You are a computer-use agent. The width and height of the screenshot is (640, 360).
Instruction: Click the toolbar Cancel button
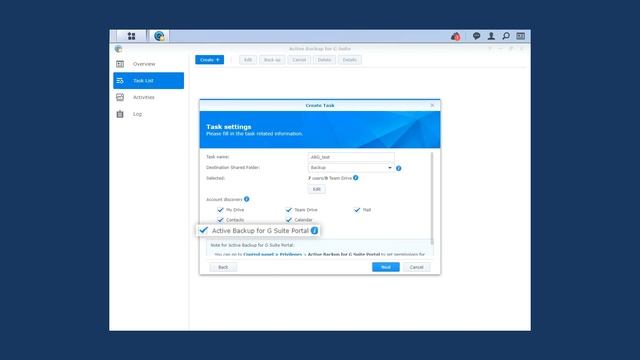299,60
